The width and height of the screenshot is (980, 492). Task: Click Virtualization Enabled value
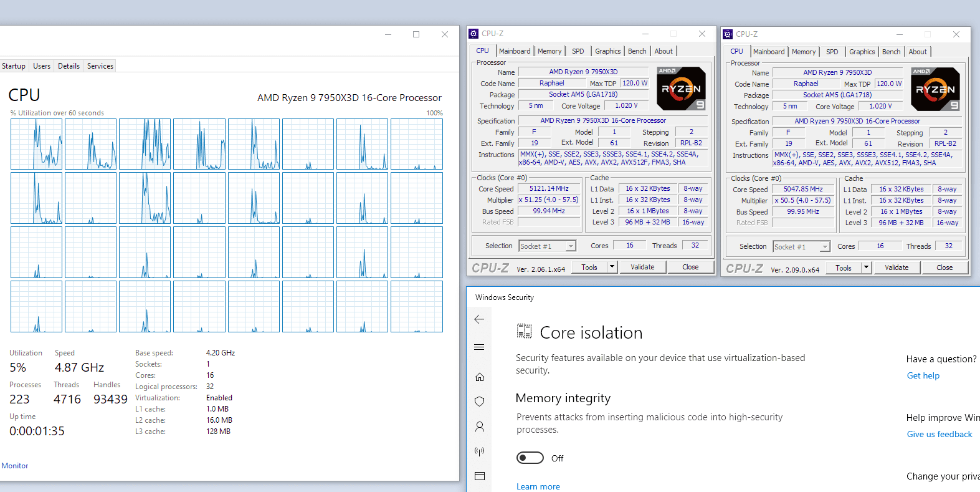point(219,398)
